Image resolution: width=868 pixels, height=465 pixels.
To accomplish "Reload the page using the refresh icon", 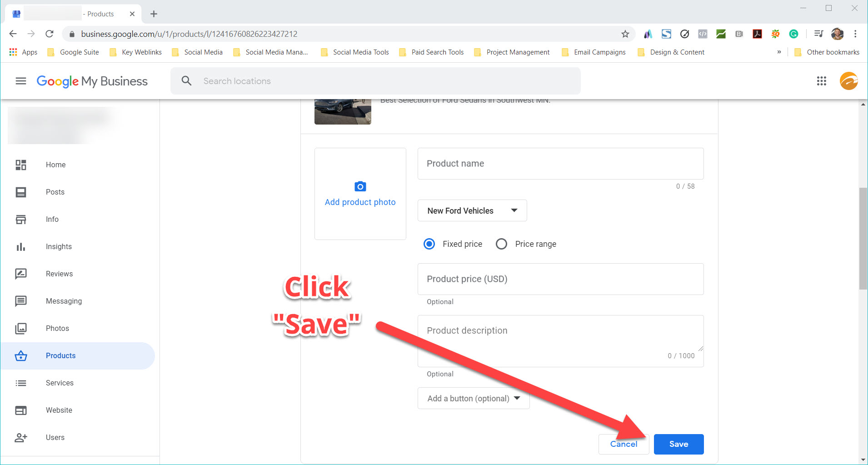I will click(50, 34).
